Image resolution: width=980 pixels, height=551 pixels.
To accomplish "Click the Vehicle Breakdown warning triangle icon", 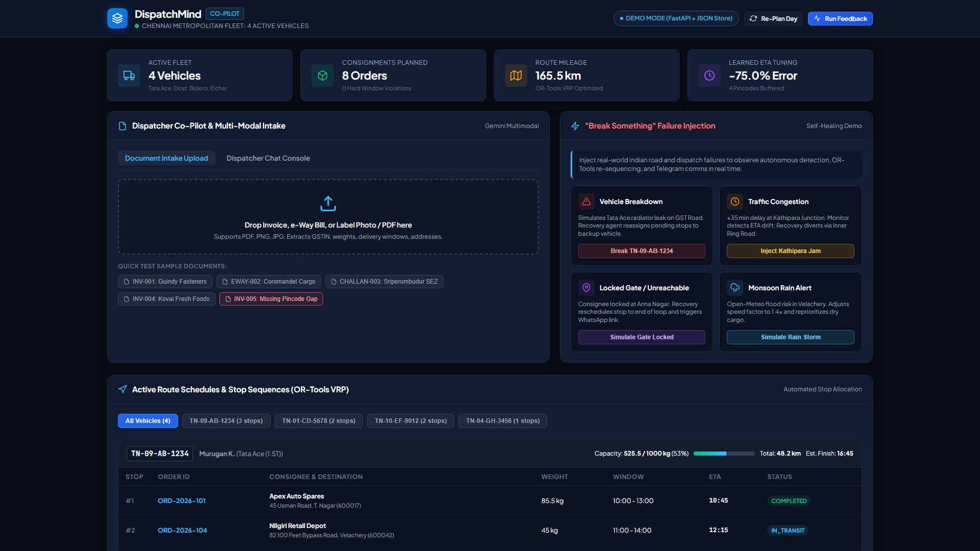I will click(x=586, y=202).
